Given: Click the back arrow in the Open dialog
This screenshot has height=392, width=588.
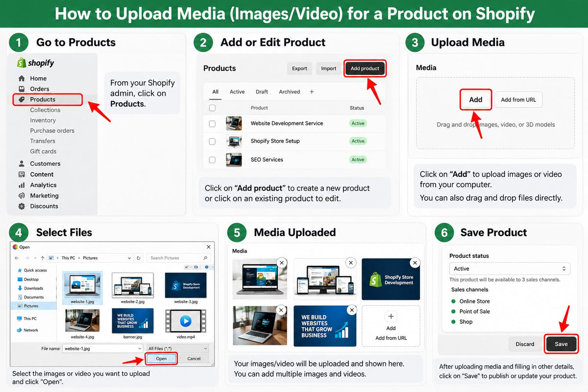Looking at the screenshot, I should [x=17, y=258].
